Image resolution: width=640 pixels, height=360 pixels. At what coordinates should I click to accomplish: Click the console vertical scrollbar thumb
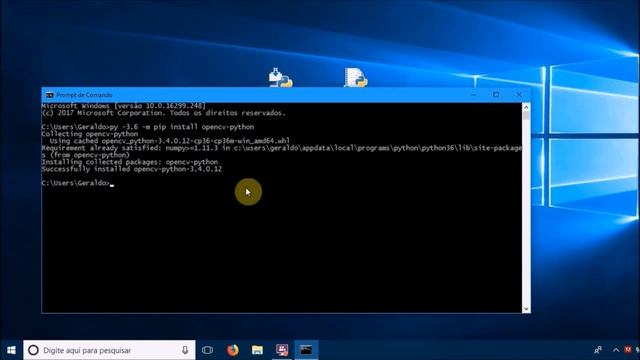click(526, 116)
